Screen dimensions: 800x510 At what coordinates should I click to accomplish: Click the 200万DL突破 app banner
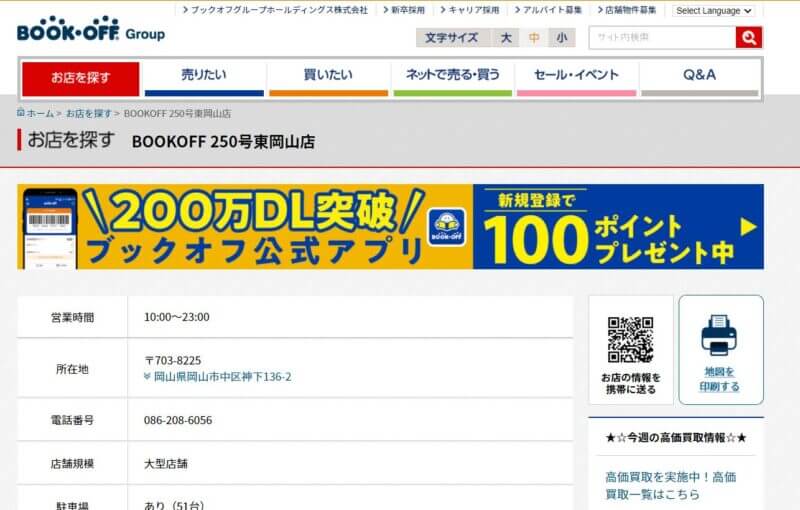pyautogui.click(x=245, y=226)
